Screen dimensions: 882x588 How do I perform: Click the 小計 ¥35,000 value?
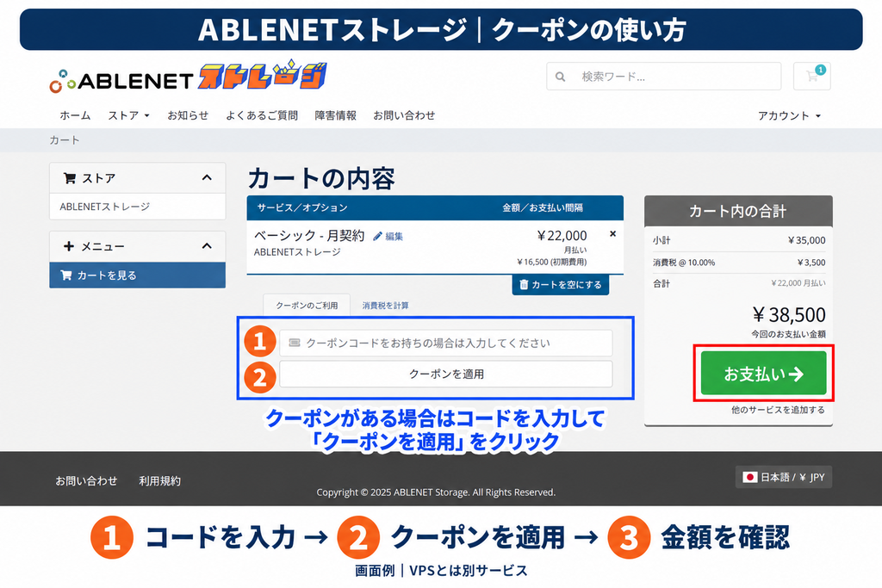click(x=806, y=240)
